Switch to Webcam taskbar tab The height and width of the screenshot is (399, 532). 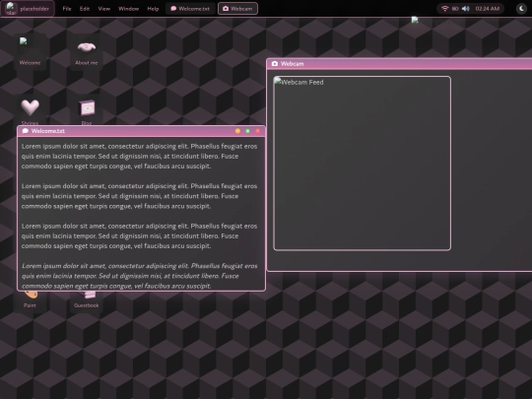pyautogui.click(x=237, y=9)
